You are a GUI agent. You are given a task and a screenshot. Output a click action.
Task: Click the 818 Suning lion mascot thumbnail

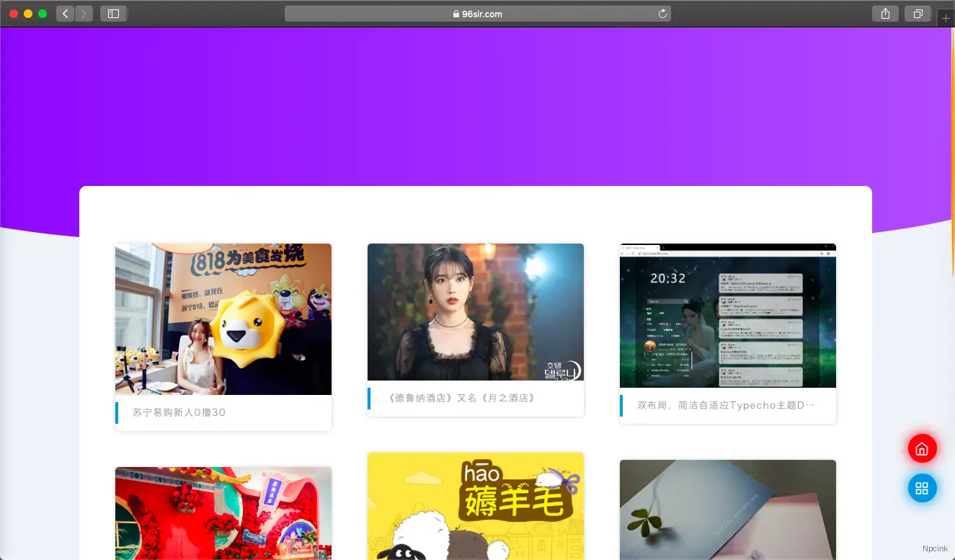[x=223, y=319]
